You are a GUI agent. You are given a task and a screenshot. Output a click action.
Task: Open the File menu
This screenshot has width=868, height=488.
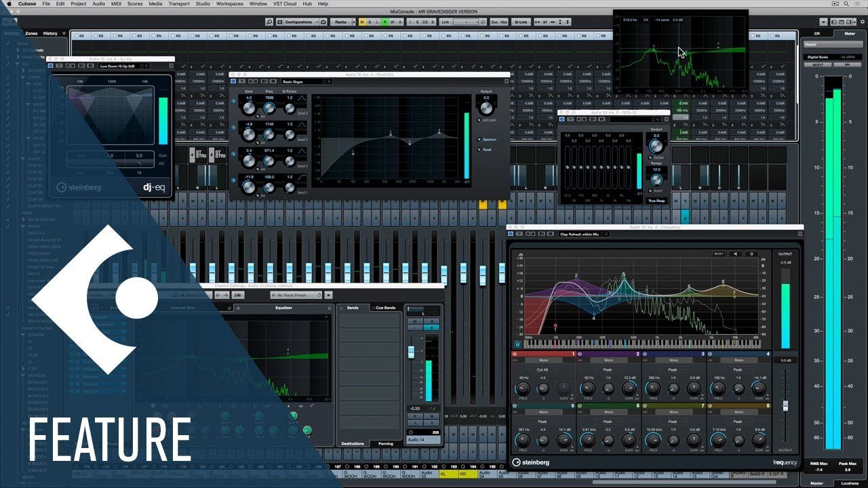46,3
